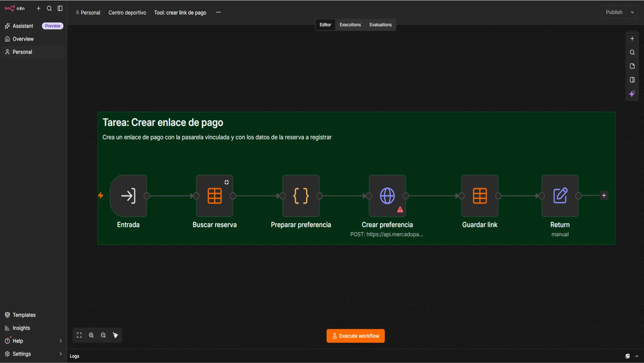
Task: Open Insights in the sidebar
Action: tap(34, 328)
